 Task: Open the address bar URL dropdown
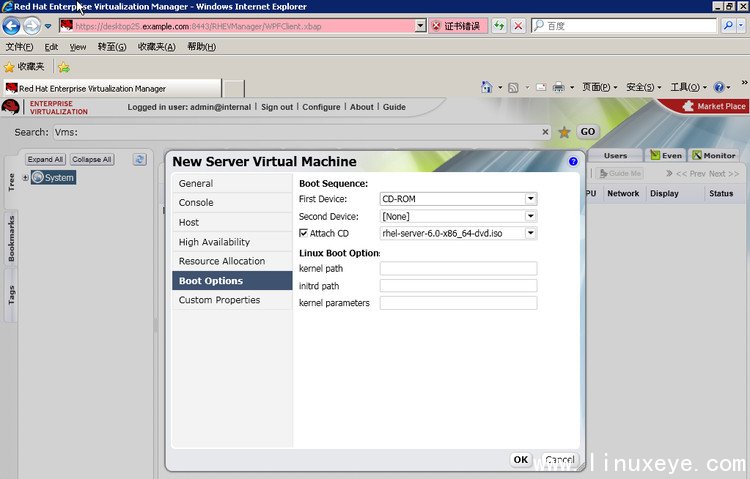(420, 26)
